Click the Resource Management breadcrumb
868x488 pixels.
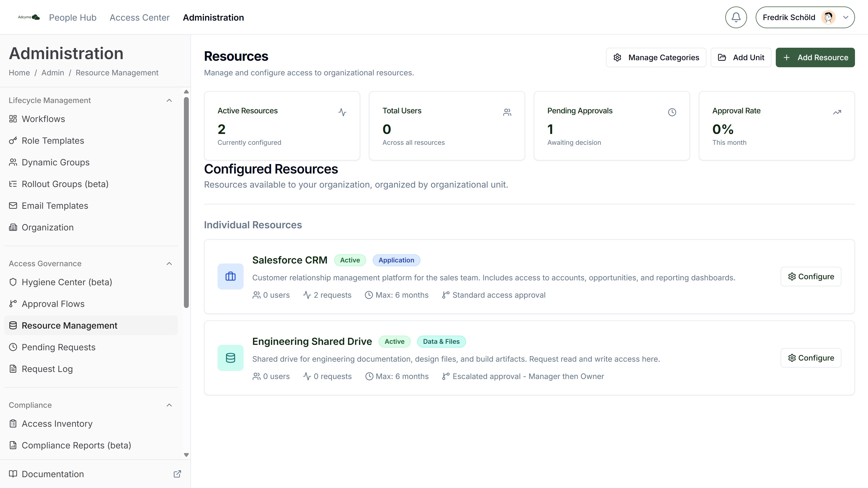tap(117, 73)
